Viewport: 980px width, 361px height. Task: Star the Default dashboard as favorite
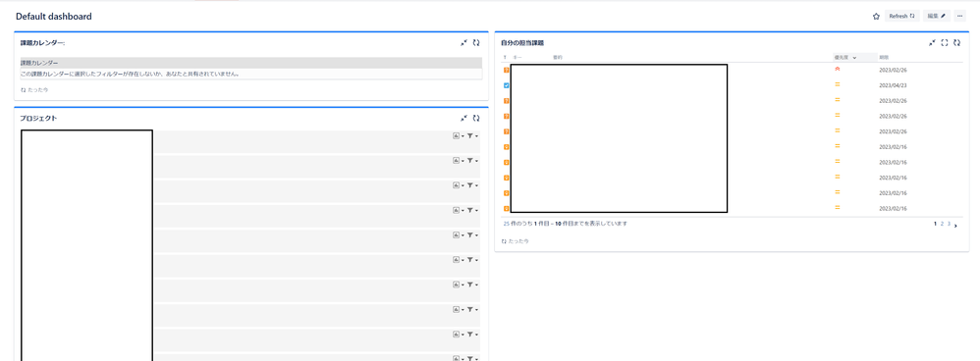point(876,17)
